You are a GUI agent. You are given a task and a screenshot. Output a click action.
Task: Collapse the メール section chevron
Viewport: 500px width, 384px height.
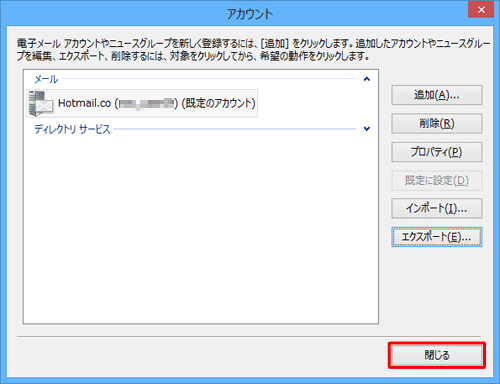point(367,79)
